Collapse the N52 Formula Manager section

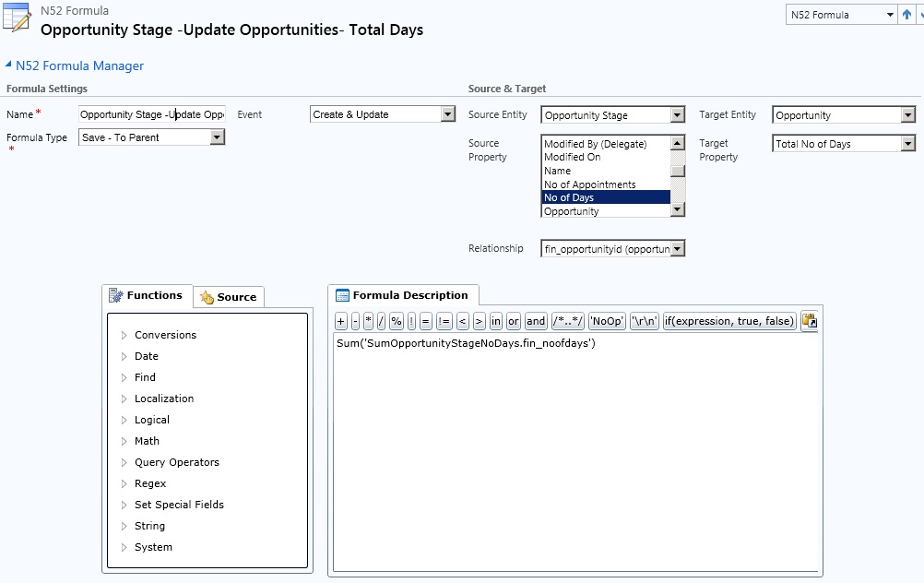(9, 65)
